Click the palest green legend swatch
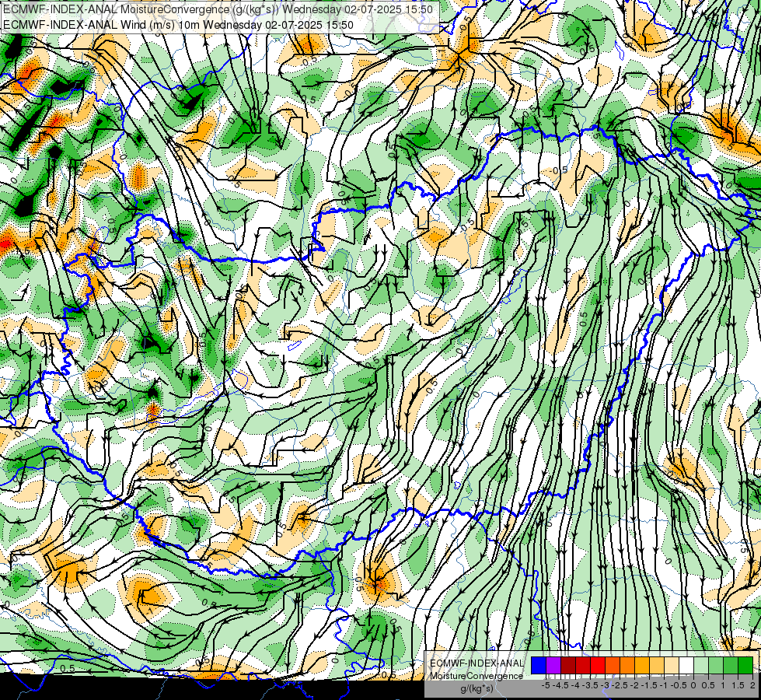 pyautogui.click(x=701, y=665)
